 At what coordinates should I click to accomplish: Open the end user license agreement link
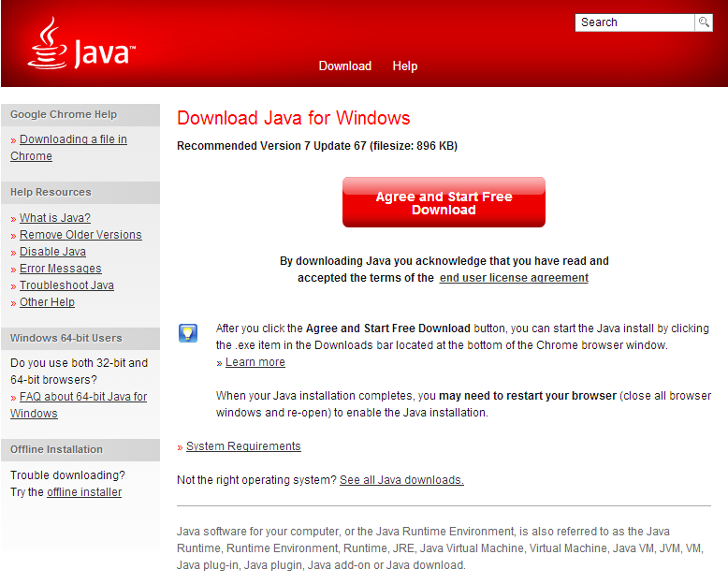click(x=514, y=278)
